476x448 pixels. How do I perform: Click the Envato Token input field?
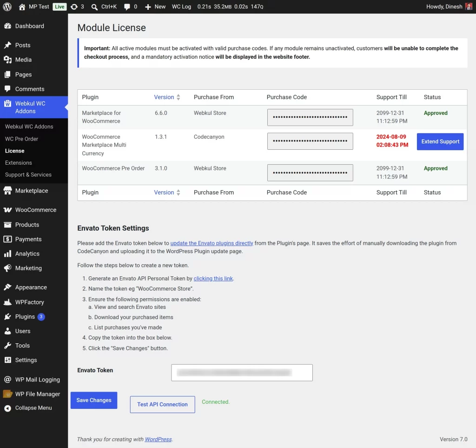point(242,373)
